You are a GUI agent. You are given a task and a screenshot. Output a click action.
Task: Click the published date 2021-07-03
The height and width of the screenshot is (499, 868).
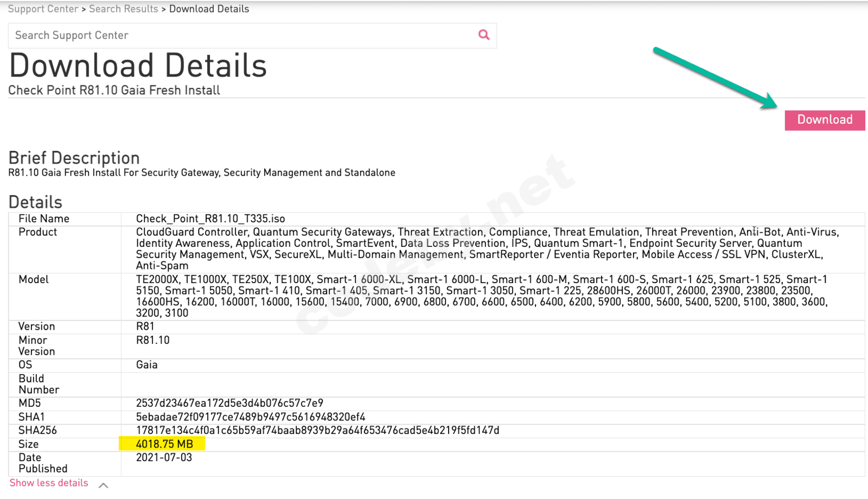[x=164, y=457]
